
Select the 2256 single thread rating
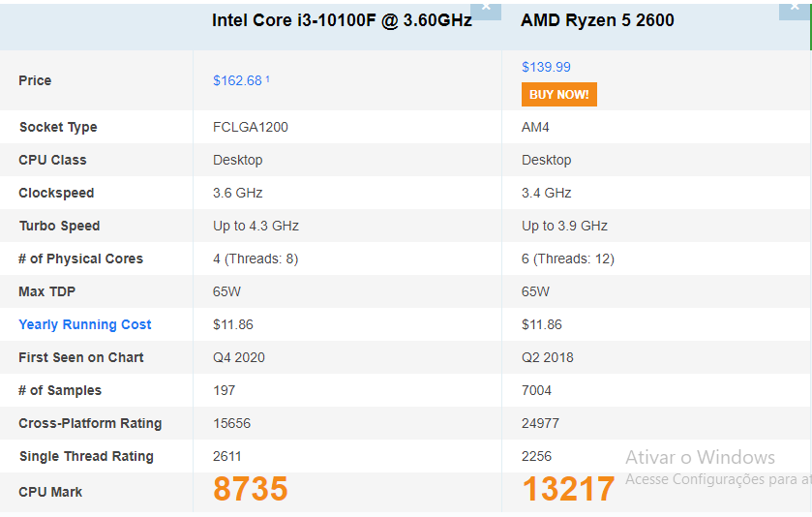(x=536, y=456)
